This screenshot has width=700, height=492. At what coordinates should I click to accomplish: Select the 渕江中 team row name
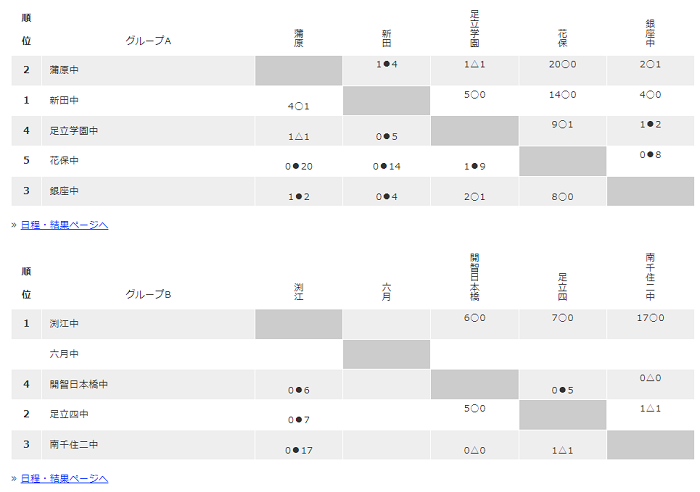(x=64, y=323)
